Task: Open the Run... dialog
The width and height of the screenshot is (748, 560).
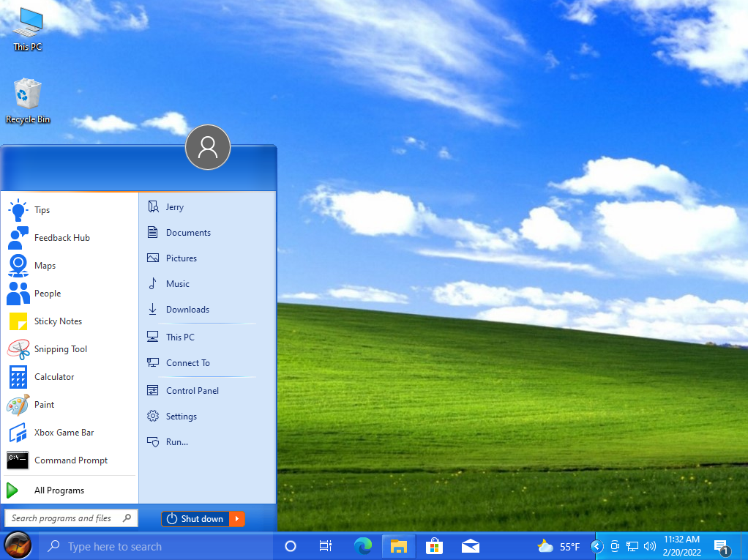Action: (x=207, y=442)
